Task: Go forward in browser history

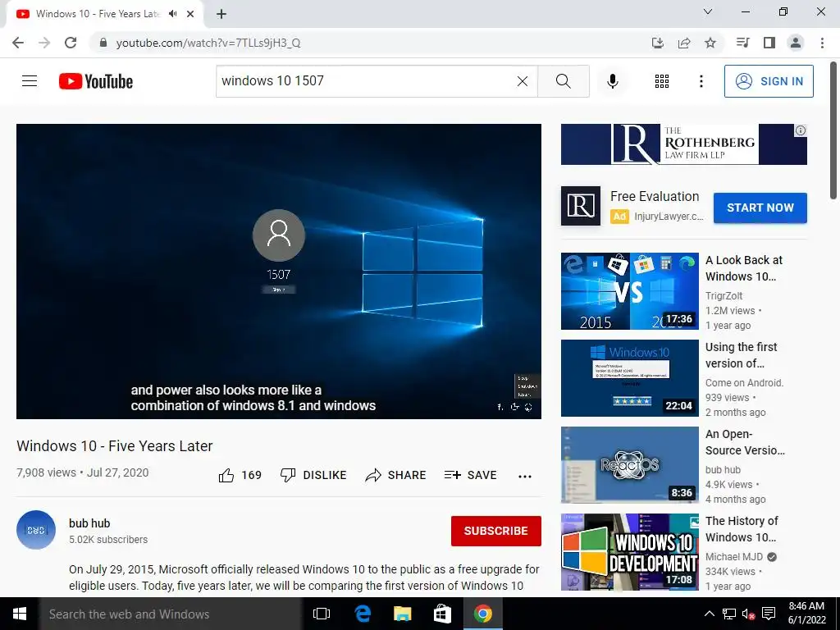Action: [x=44, y=43]
